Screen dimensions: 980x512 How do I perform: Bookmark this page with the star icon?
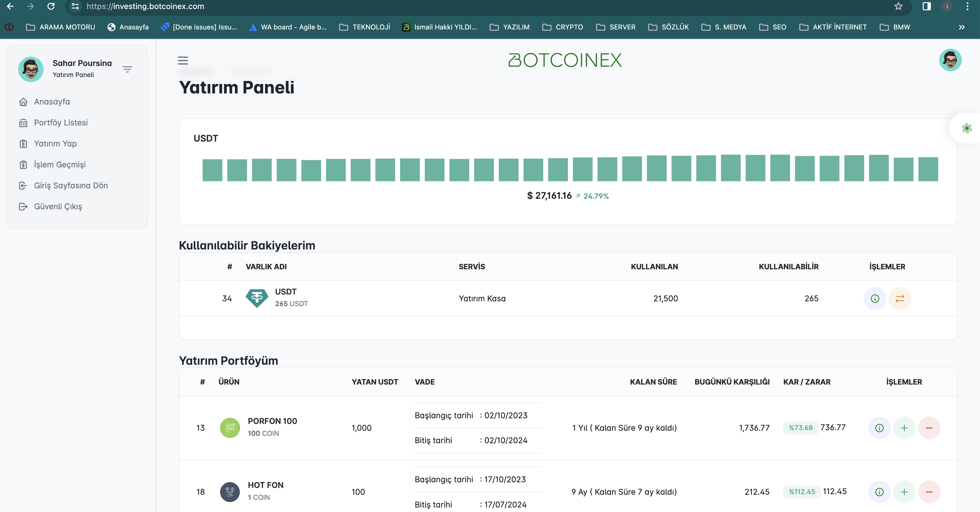point(898,6)
